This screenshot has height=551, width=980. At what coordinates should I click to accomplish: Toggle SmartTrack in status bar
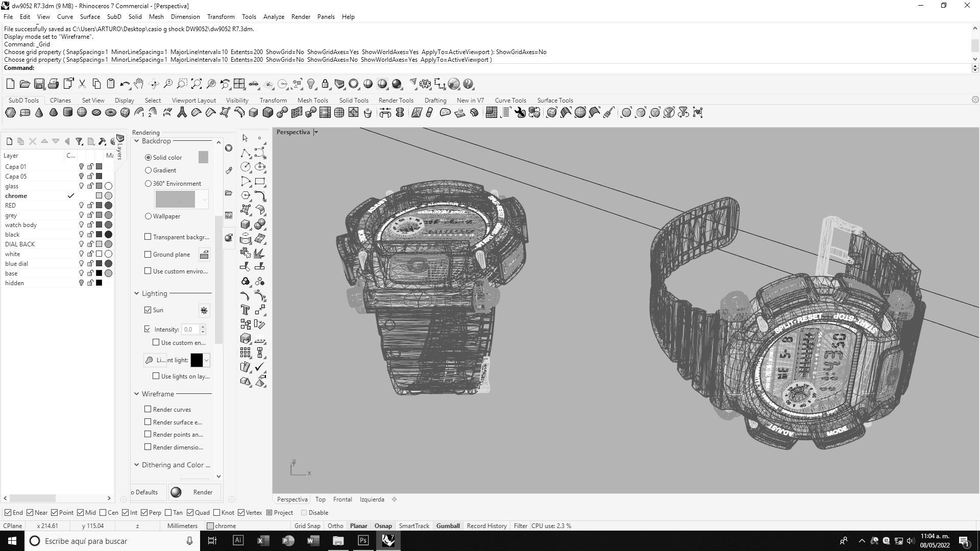[414, 526]
